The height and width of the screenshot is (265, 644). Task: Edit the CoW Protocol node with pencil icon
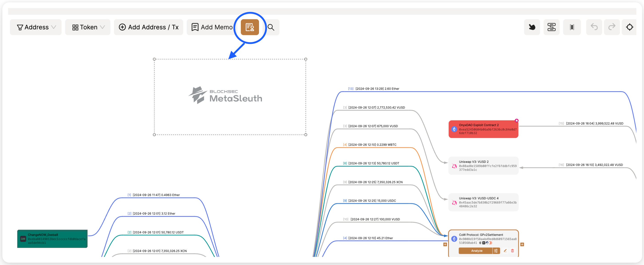click(505, 251)
